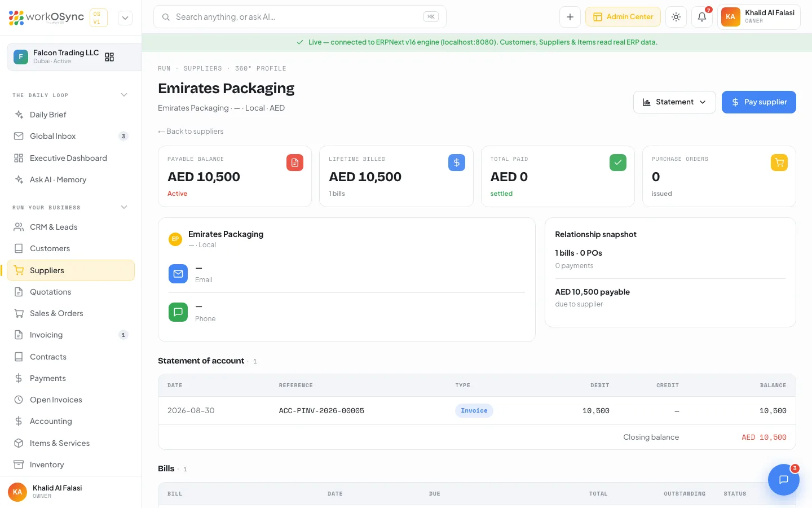The image size is (812, 508).
Task: Toggle the light/dark theme sun icon
Action: coord(676,17)
